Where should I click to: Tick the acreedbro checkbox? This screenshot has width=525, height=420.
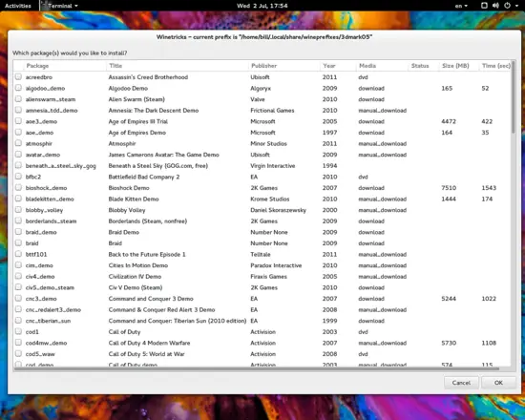pos(18,77)
